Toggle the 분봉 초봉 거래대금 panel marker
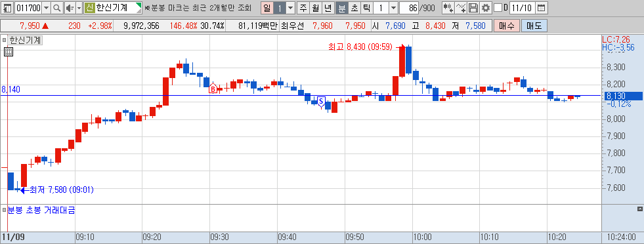The height and width of the screenshot is (244, 644). click(4, 210)
